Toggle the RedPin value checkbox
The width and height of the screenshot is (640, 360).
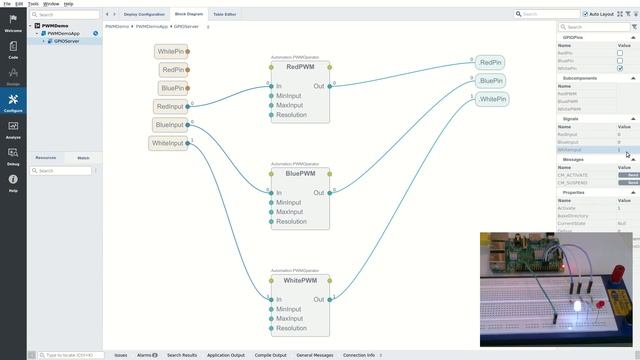pyautogui.click(x=620, y=53)
